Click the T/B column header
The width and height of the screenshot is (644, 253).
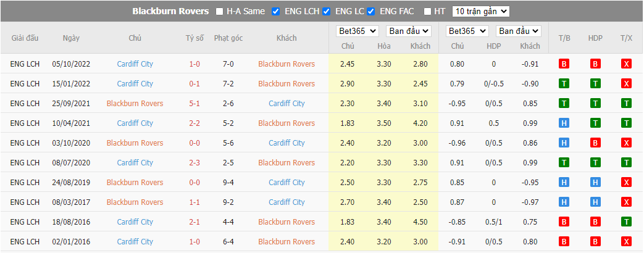pyautogui.click(x=564, y=38)
